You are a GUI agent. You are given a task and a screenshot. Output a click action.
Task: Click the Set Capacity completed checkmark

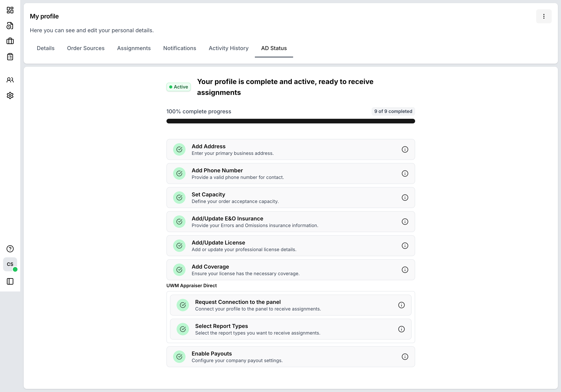coord(179,198)
